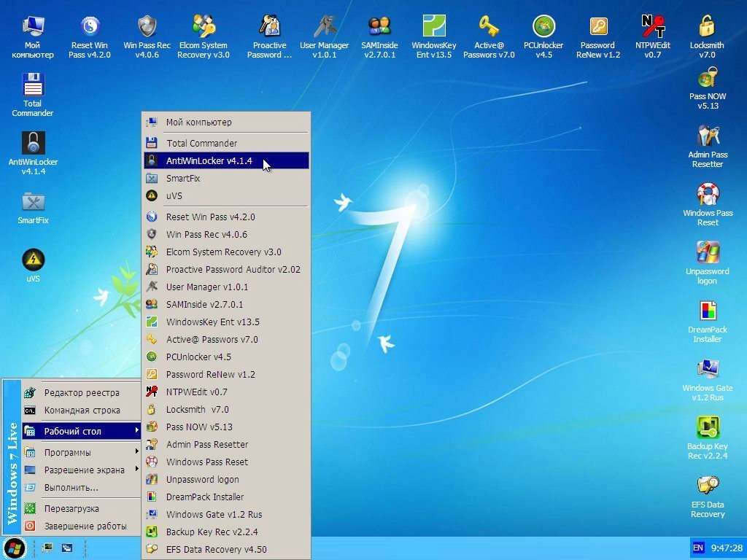Choose SAMInside v2.7.0.1 in submenu
The height and width of the screenshot is (560, 747).
(x=226, y=304)
